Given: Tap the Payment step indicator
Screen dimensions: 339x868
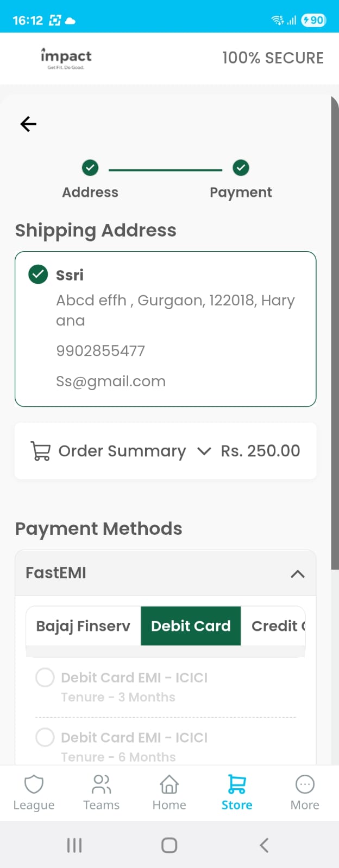Looking at the screenshot, I should click(x=241, y=168).
